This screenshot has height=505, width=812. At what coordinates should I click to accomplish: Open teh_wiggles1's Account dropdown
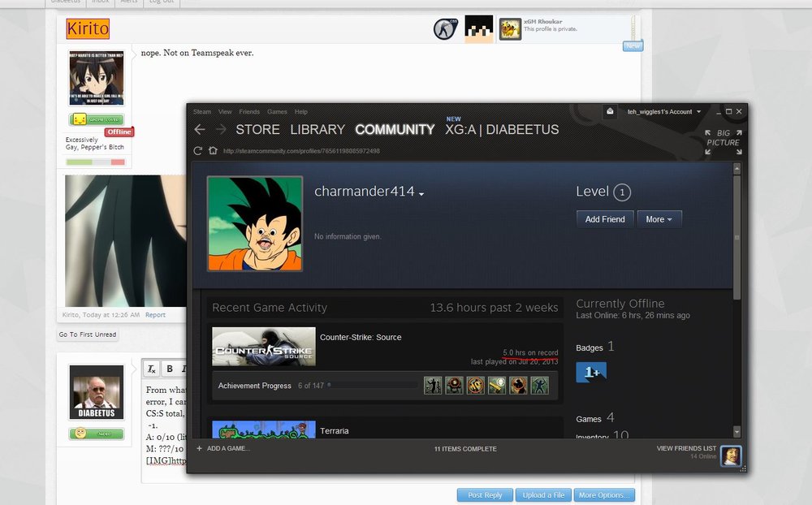click(664, 111)
